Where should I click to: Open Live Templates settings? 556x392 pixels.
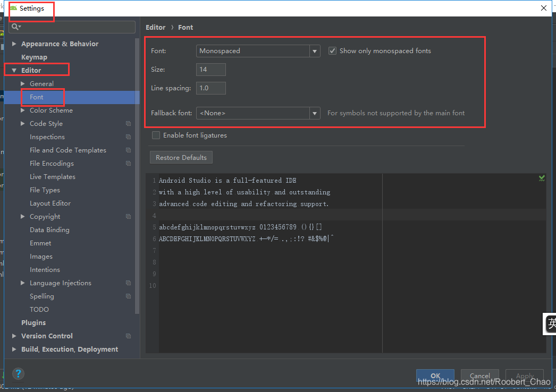click(53, 176)
